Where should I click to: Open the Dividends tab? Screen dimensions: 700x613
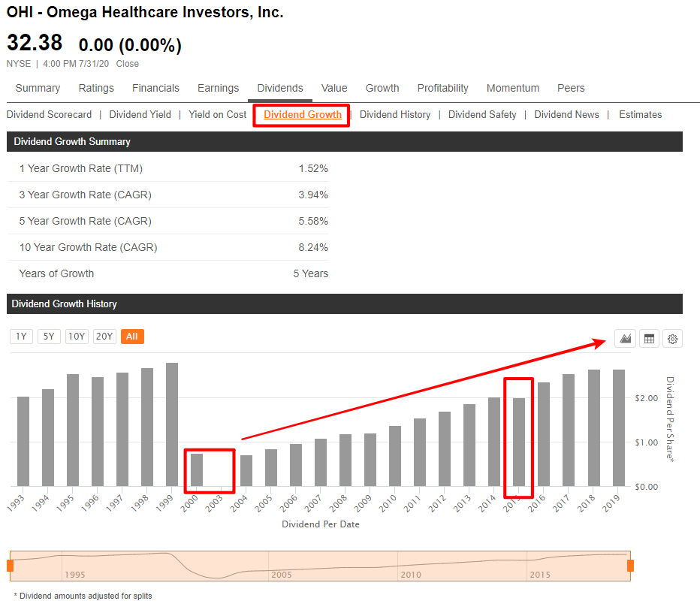tap(280, 88)
